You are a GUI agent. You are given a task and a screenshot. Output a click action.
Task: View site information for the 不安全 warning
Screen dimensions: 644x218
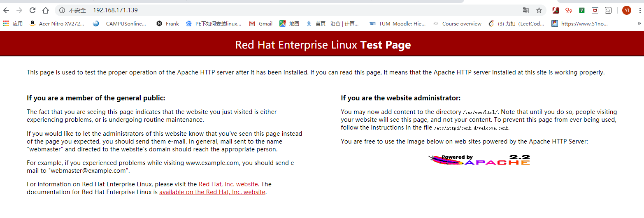[73, 10]
